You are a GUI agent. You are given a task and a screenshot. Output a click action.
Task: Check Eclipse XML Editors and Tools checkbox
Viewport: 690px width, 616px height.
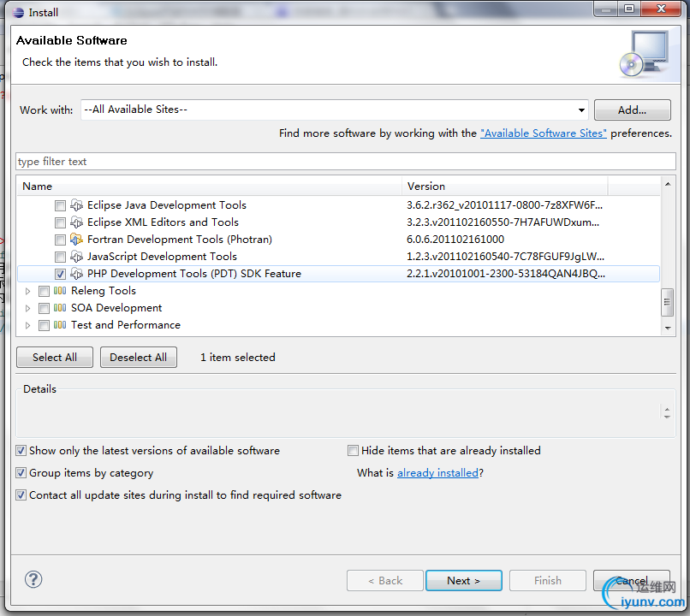(60, 222)
